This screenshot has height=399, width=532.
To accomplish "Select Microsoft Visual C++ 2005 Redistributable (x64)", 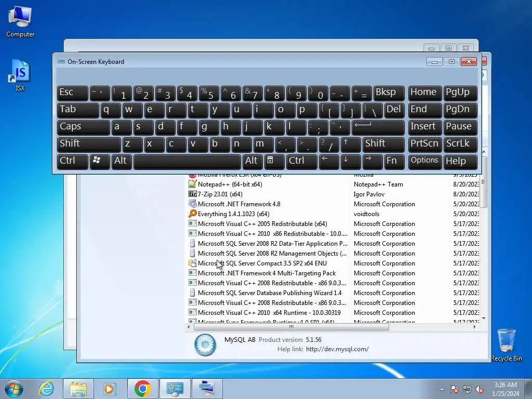I will (333, 223).
